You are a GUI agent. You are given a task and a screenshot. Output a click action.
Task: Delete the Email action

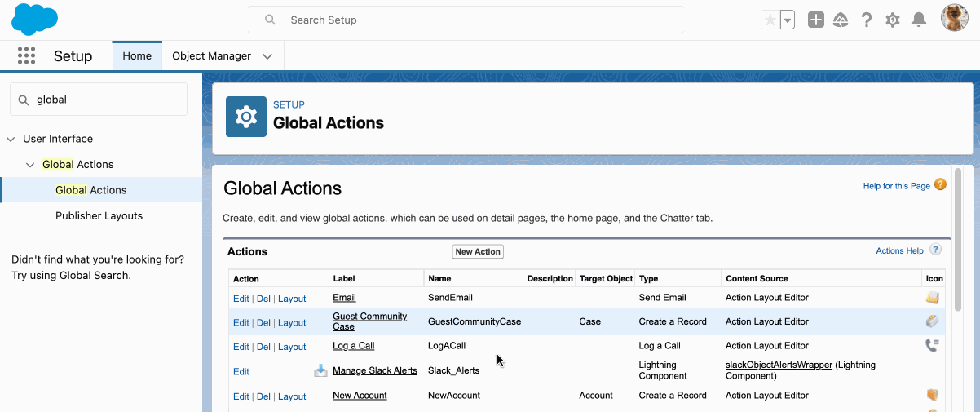(263, 299)
